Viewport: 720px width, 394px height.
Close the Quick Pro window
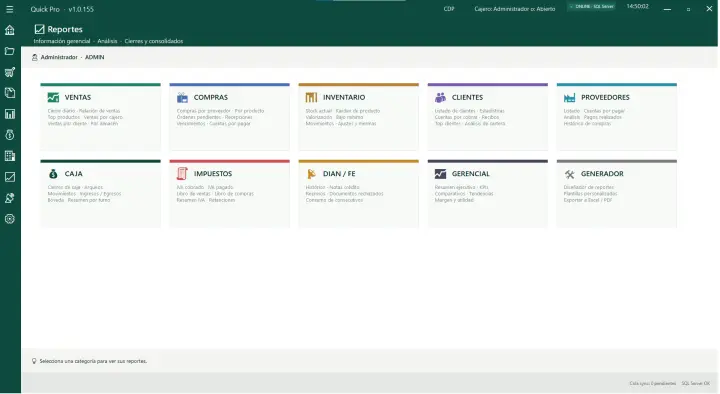[709, 9]
